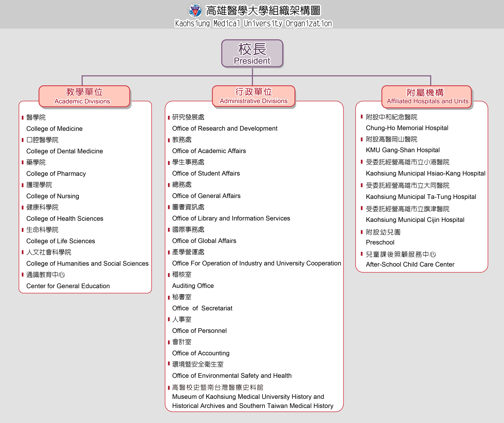Screen dimensions: 504x423
Task: Click 研究發展處 Chinese label
Action: point(188,117)
